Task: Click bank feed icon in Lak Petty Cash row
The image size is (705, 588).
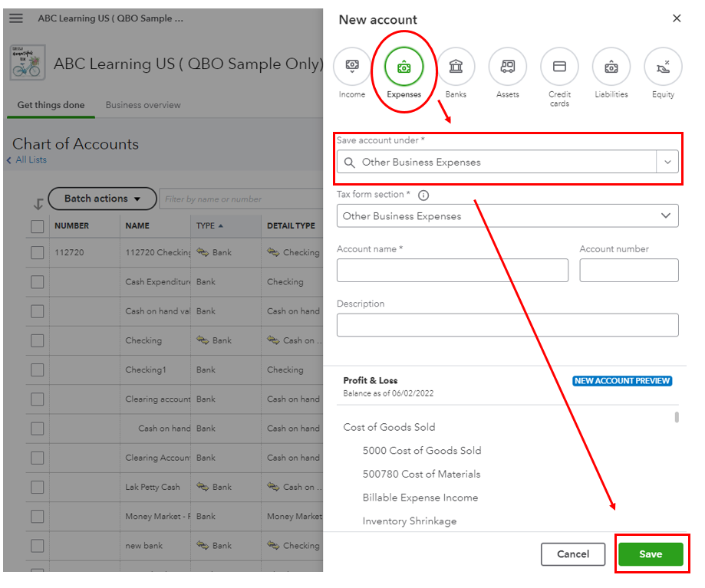Action: coord(203,487)
